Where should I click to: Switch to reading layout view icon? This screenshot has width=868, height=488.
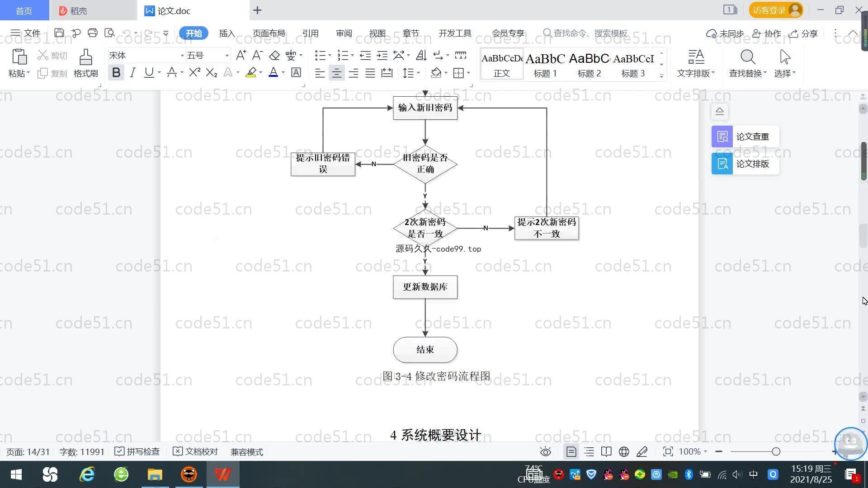coord(606,451)
